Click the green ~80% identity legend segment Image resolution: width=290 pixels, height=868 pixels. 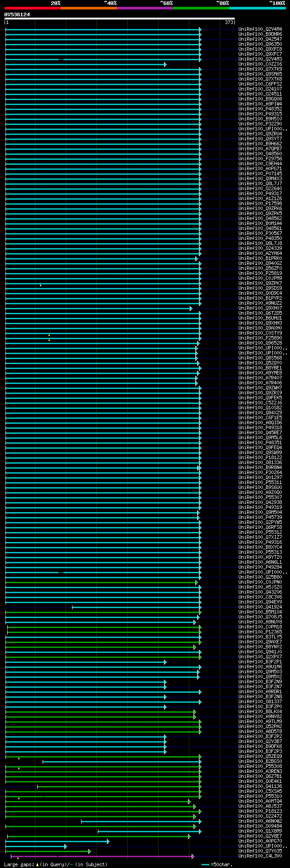pyautogui.click(x=201, y=8)
